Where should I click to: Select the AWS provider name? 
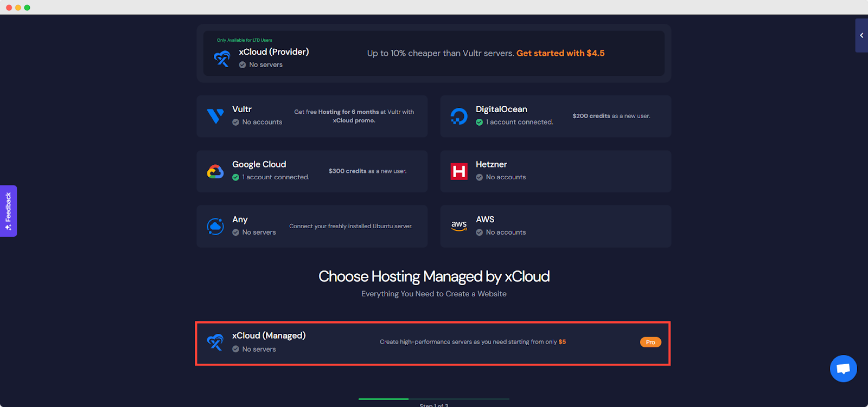tap(485, 219)
